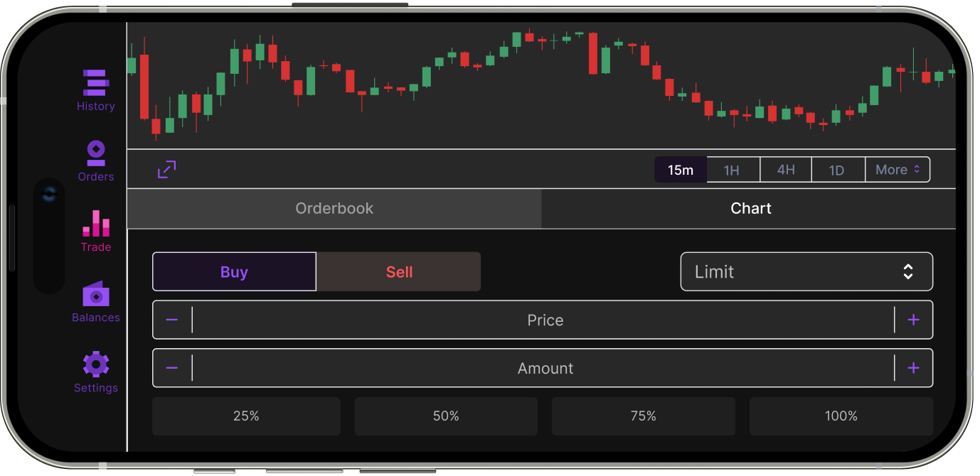Open the Balances wallet icon
This screenshot has width=980, height=476.
95,293
